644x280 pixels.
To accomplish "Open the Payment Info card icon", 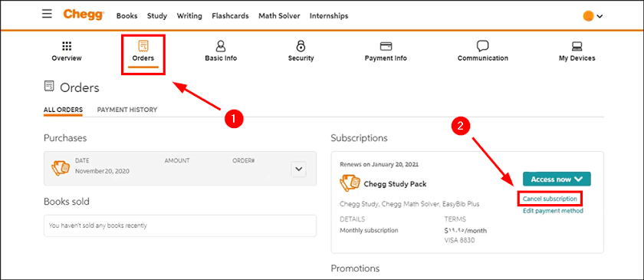I will [x=386, y=45].
